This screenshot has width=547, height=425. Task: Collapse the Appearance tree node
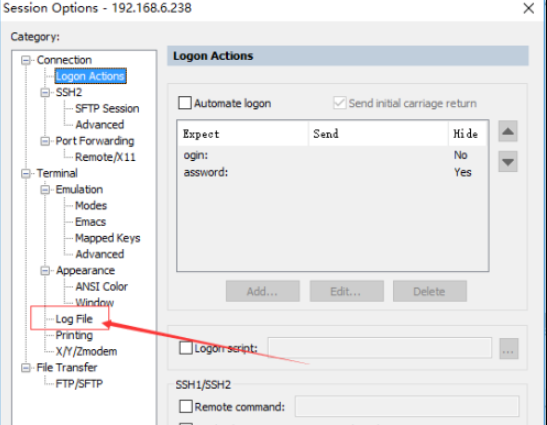[x=45, y=270]
